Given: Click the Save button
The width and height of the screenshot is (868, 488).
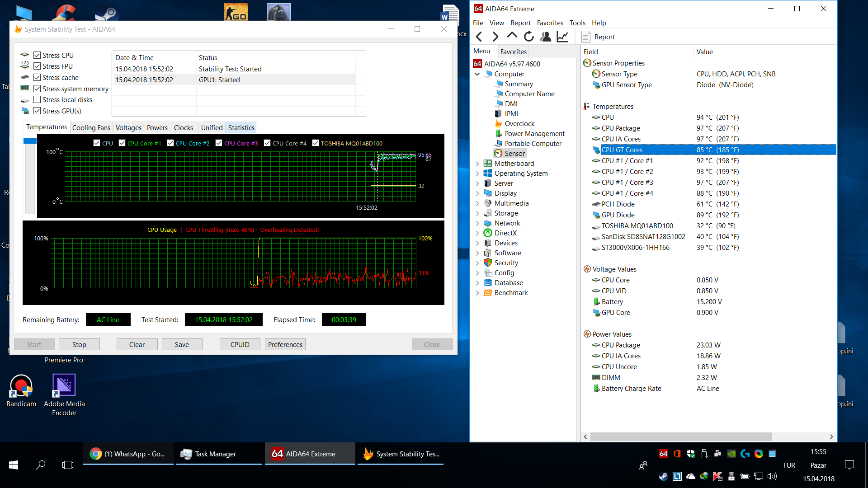Looking at the screenshot, I should (182, 344).
